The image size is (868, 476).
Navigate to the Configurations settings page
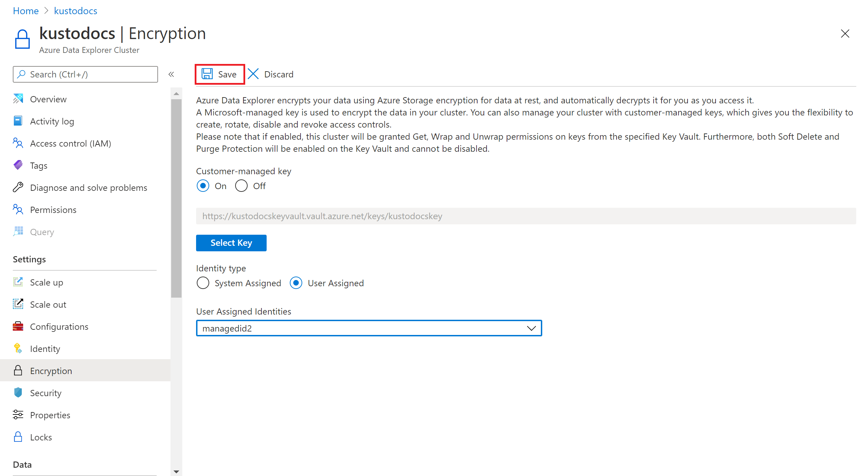(x=60, y=327)
